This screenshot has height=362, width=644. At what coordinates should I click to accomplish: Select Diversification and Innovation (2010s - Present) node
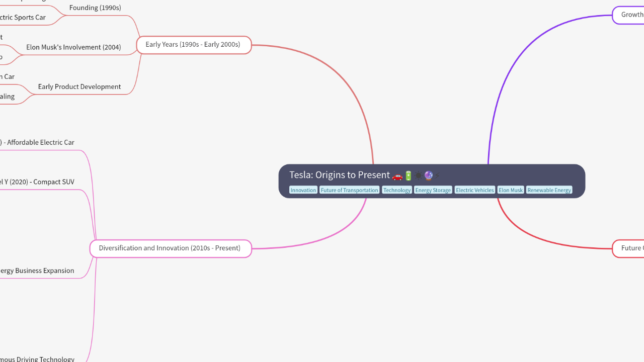pos(171,248)
